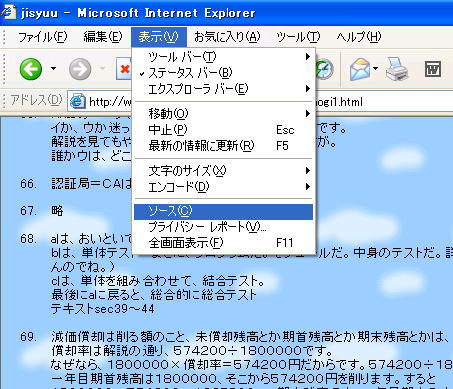Click the green Back arrow button

31,69
